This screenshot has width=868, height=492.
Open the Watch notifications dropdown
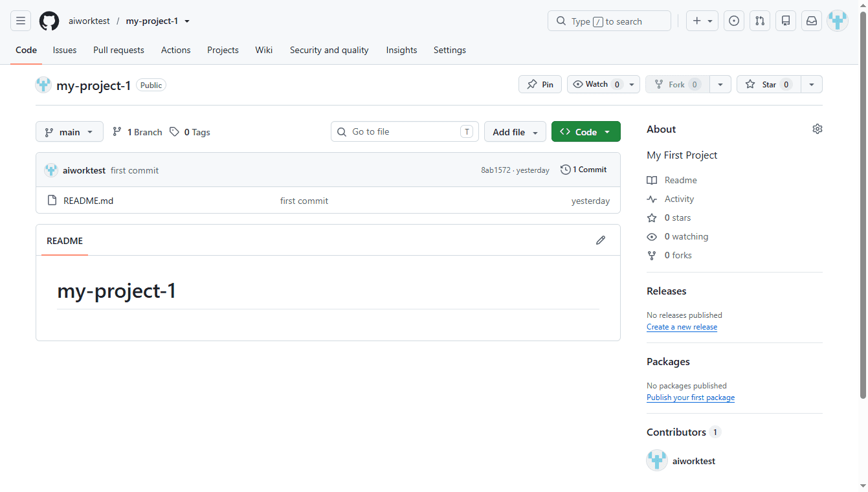604,84
